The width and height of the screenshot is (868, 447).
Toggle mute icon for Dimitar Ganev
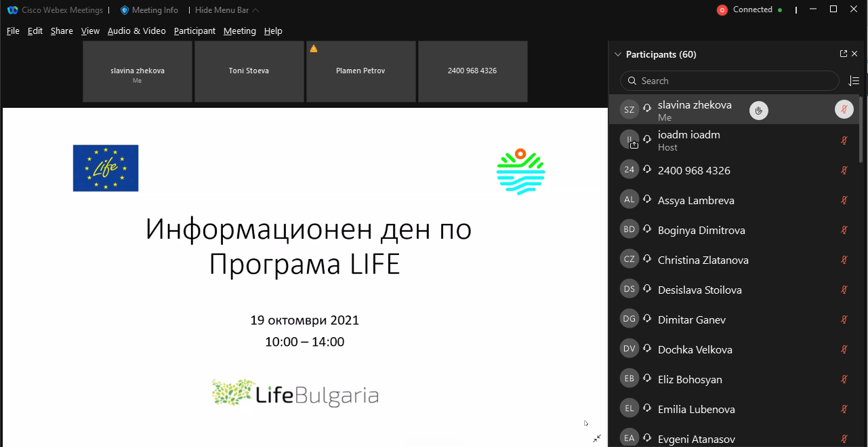(x=844, y=319)
